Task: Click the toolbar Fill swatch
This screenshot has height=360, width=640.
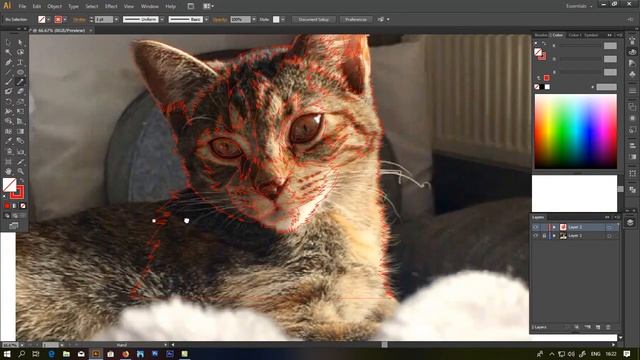Action: pos(9,184)
